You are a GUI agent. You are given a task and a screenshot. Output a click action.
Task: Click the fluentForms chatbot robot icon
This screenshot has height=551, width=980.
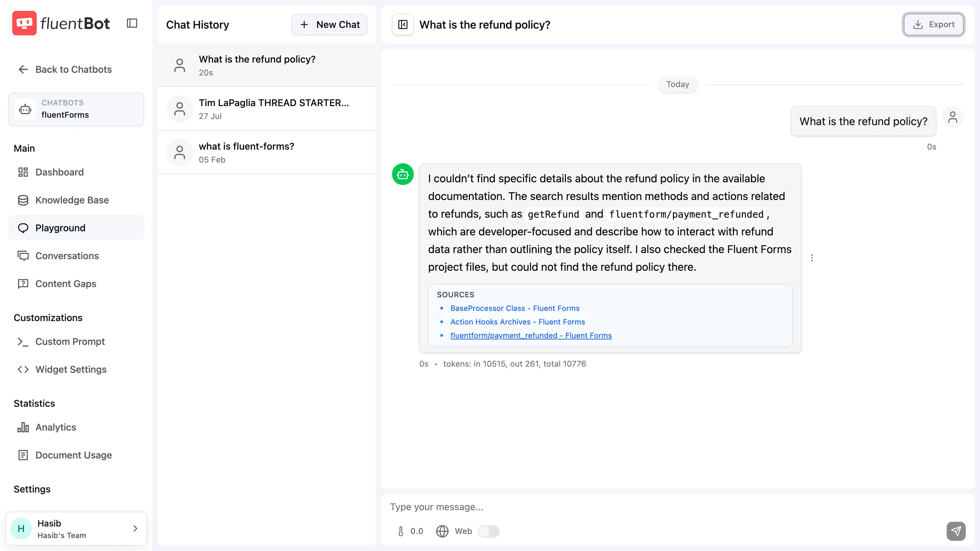click(x=25, y=110)
